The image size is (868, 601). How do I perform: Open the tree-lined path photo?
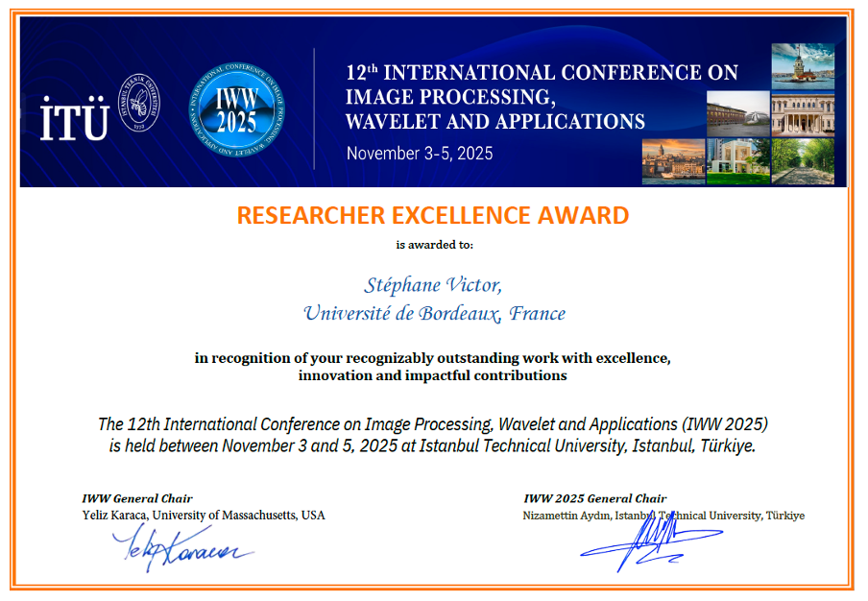[x=803, y=160]
